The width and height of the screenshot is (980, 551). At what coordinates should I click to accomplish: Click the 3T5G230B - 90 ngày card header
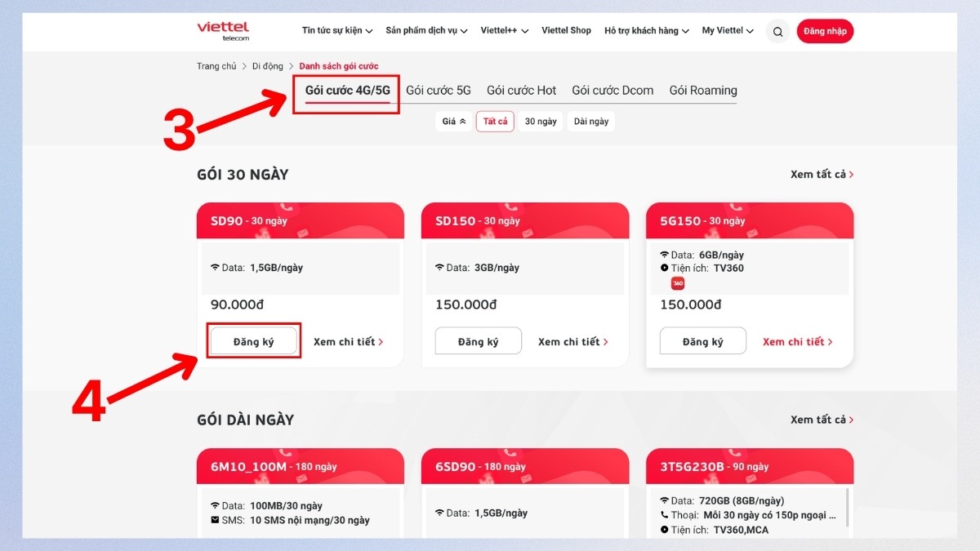(x=750, y=466)
